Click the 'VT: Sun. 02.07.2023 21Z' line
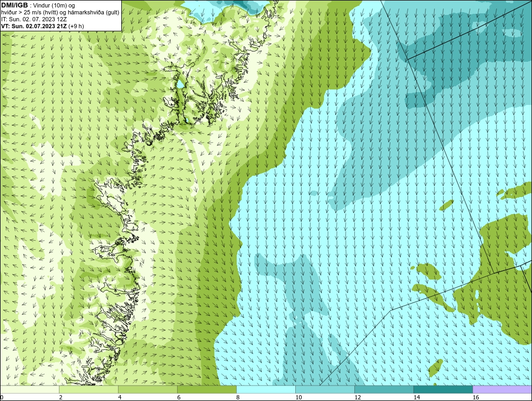 pos(34,26)
